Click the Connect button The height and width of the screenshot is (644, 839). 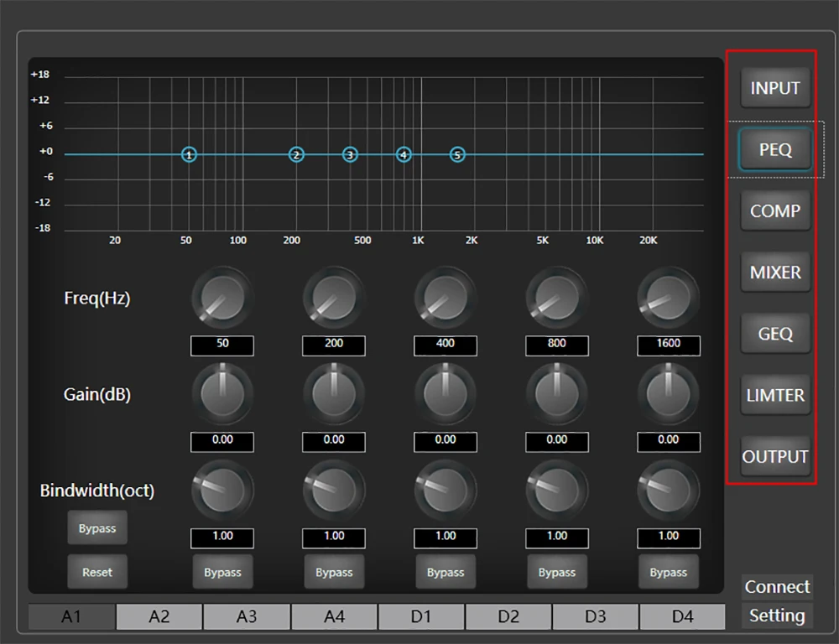click(777, 587)
